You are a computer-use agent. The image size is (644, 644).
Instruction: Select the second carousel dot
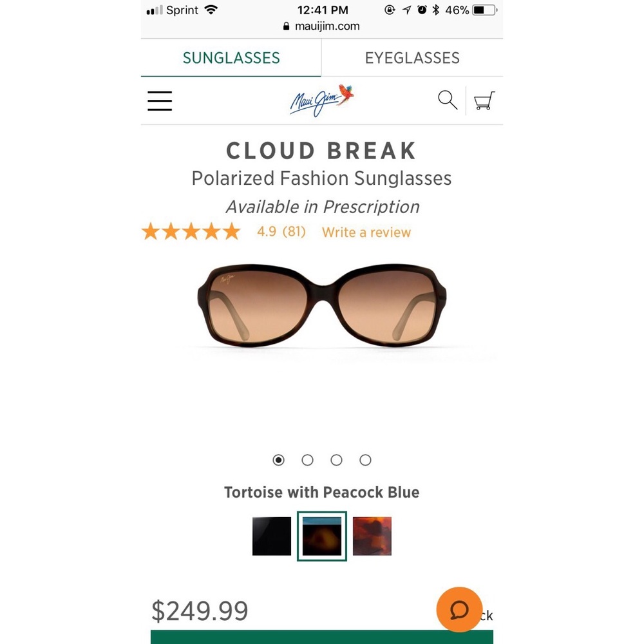click(x=307, y=460)
